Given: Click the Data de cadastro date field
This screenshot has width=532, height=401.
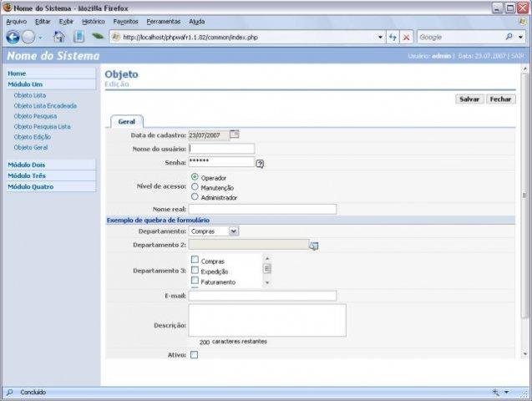Looking at the screenshot, I should (209, 135).
